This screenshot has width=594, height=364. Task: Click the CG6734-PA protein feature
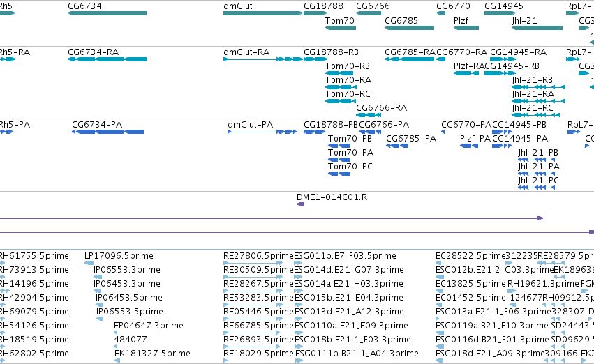tap(108, 132)
